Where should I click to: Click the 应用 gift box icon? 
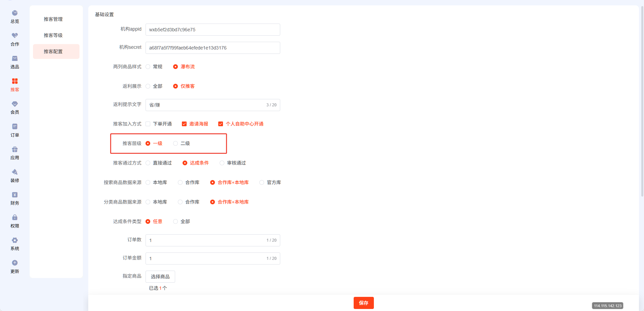[x=15, y=149]
